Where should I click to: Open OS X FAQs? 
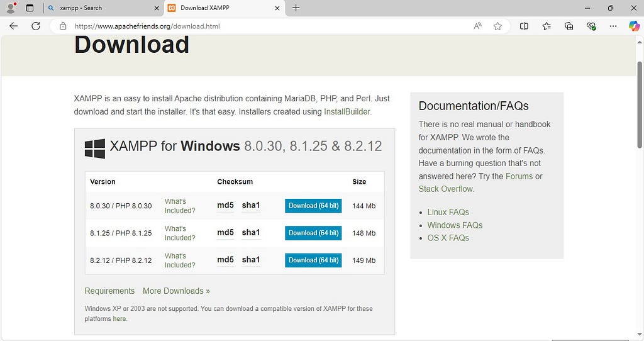tap(448, 238)
